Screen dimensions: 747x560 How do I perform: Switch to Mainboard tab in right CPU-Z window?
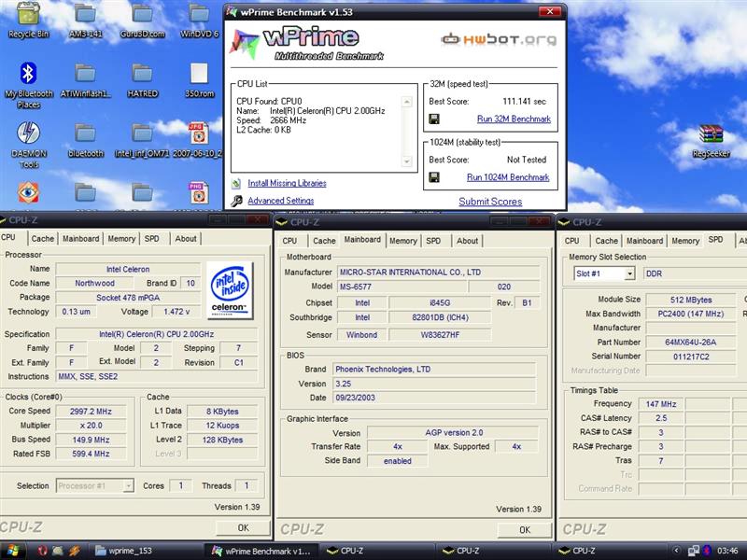(644, 241)
